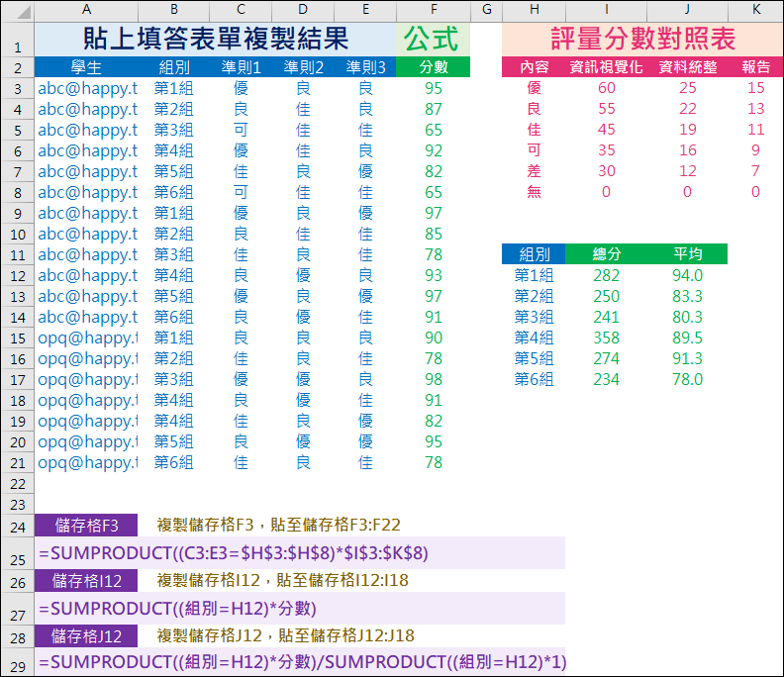
Task: Click the title cell 貼上填答表單複製結果
Action: [216, 40]
